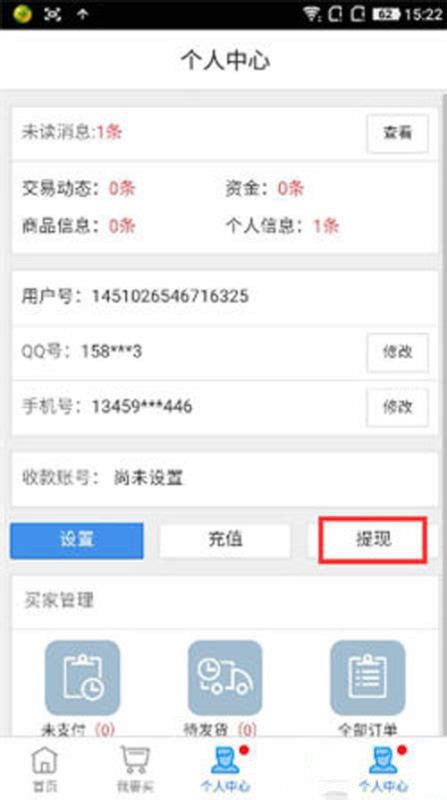Screen dimensions: 447x800
Task: Open the 未支付 unpaid orders icon
Action: pos(83,678)
